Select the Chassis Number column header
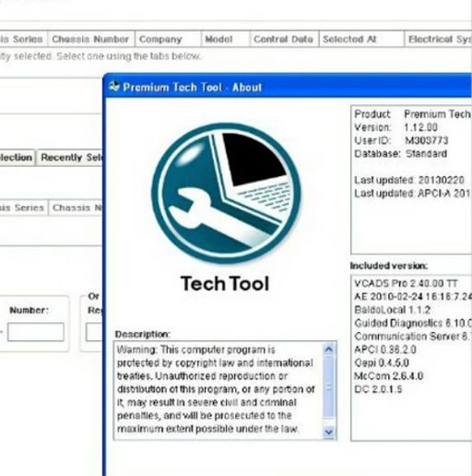472x476 pixels. (90, 40)
